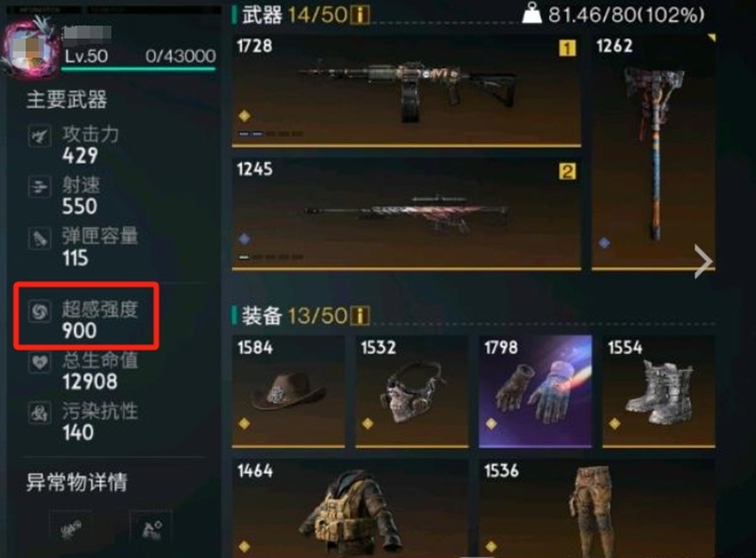Click the equipment info icon beside 13/50
The height and width of the screenshot is (558, 756).
[x=360, y=316]
